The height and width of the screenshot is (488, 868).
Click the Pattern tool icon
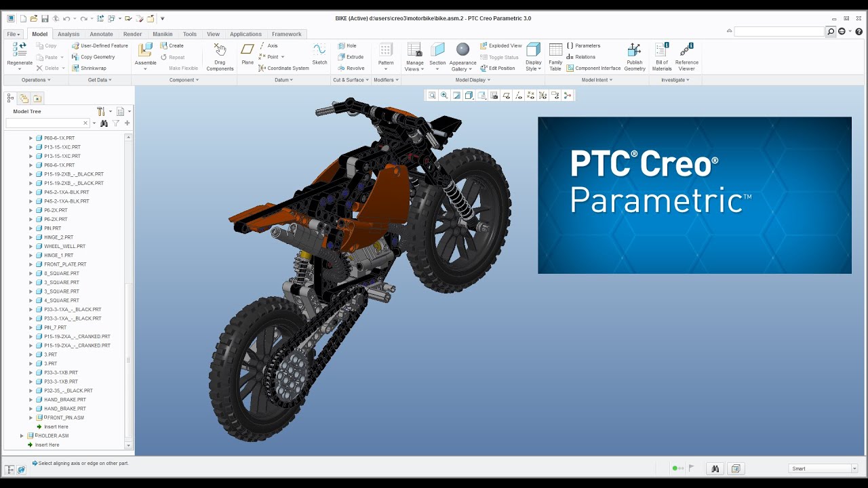point(386,50)
